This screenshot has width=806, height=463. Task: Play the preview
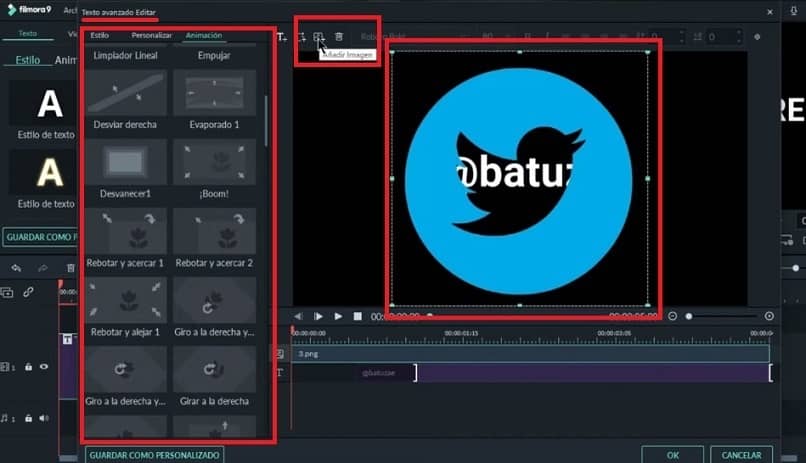click(x=338, y=316)
